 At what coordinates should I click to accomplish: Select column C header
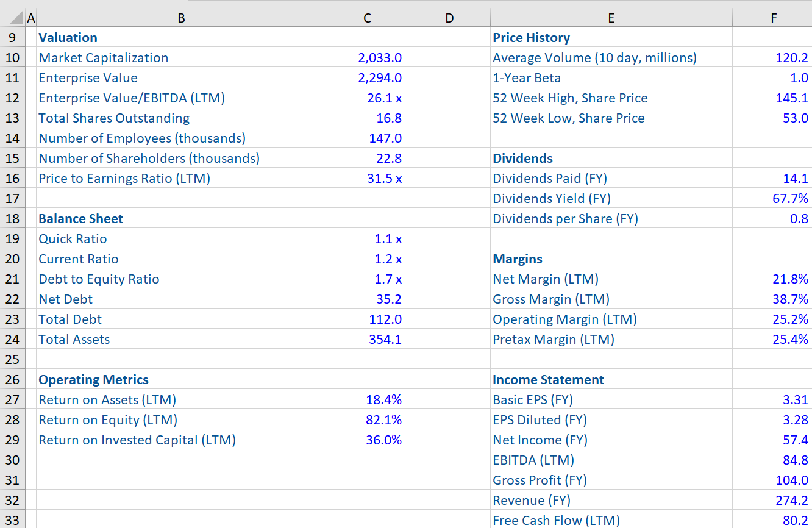tap(367, 18)
